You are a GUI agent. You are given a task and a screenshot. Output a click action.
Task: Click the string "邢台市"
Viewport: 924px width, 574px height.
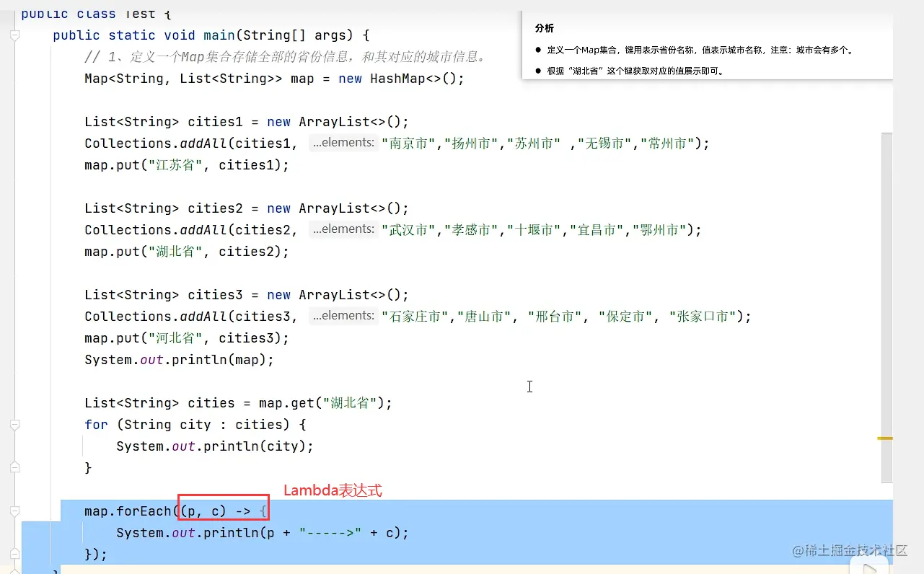[x=555, y=316]
